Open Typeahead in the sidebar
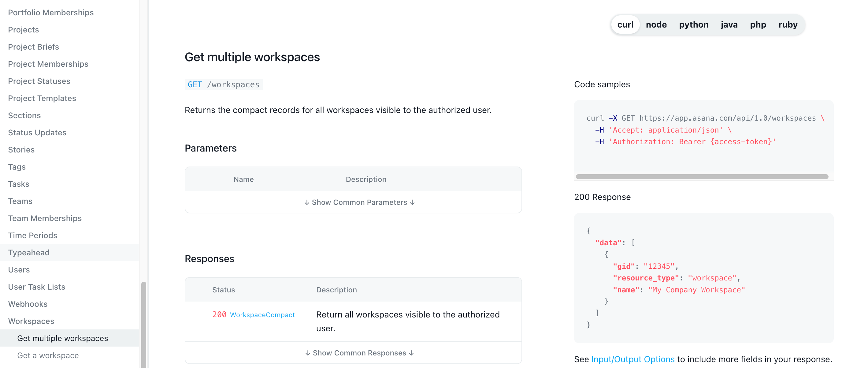Image resolution: width=868 pixels, height=368 pixels. 29,252
